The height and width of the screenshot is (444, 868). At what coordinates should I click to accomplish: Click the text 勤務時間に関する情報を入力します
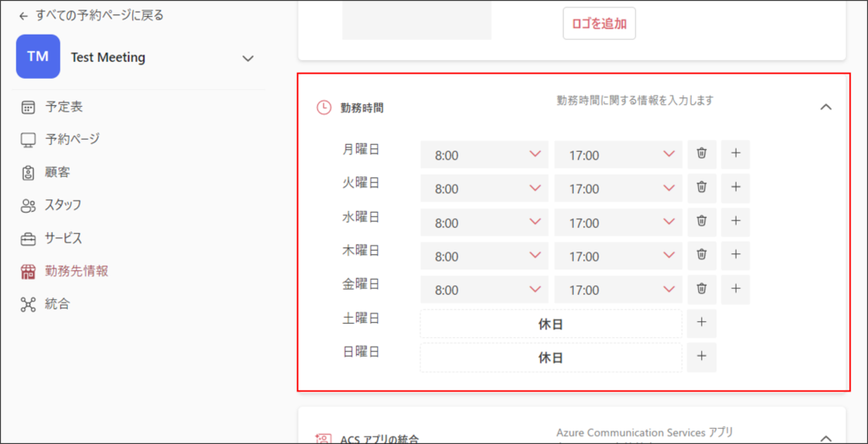pos(635,100)
